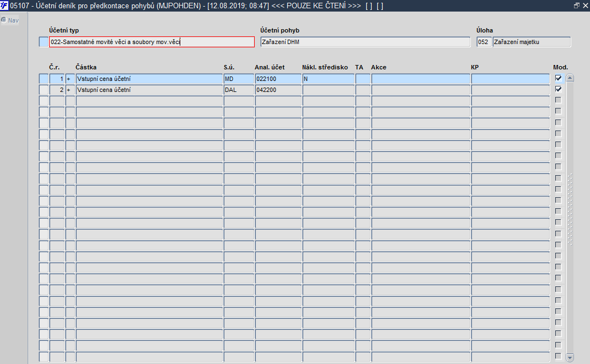Click the Zařazení majetku field
590x364 pixels.
[x=532, y=42]
